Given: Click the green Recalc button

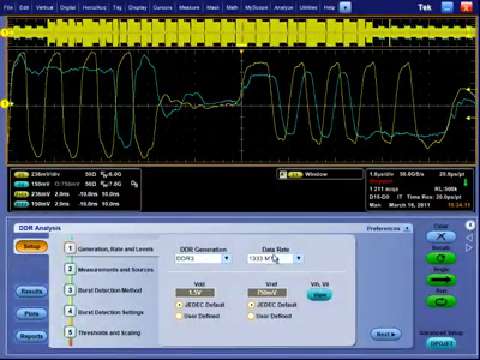Looking at the screenshot, I should [x=441, y=258].
